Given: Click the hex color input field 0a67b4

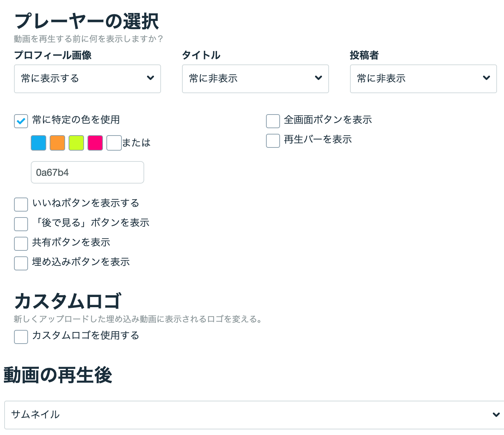Looking at the screenshot, I should click(87, 172).
